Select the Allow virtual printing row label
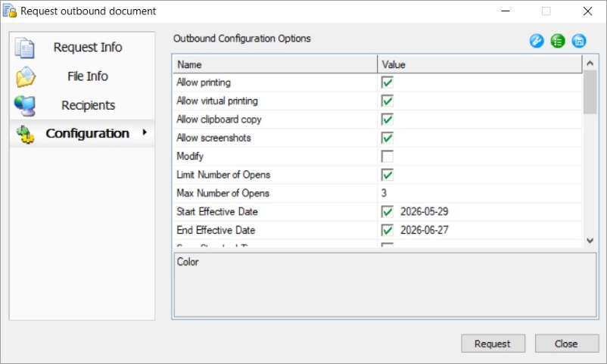 pos(217,101)
